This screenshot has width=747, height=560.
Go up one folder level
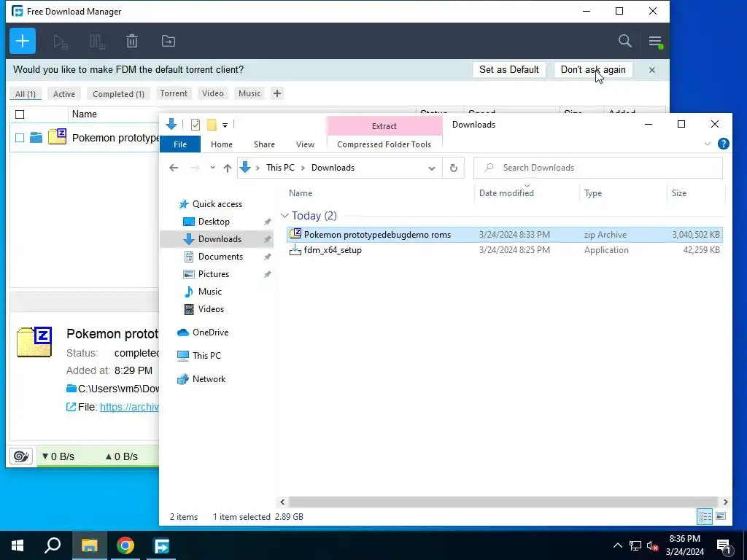(228, 168)
